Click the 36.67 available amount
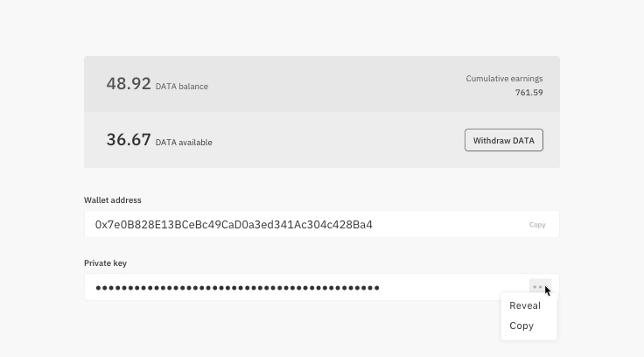The height and width of the screenshot is (357, 644). pos(129,140)
